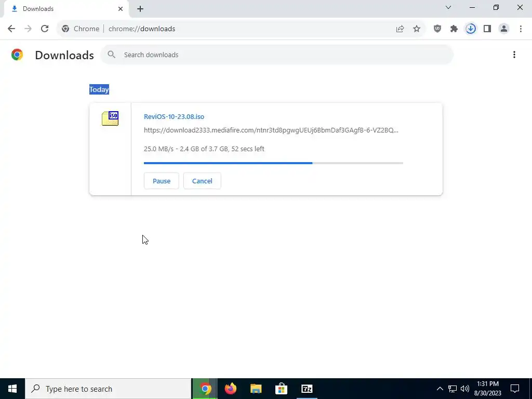Screen dimensions: 532x399
Task: Open File Explorer from the taskbar
Action: [x=256, y=389]
